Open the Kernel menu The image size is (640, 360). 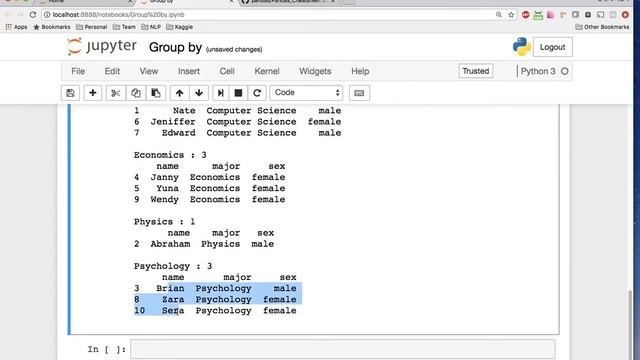[267, 71]
